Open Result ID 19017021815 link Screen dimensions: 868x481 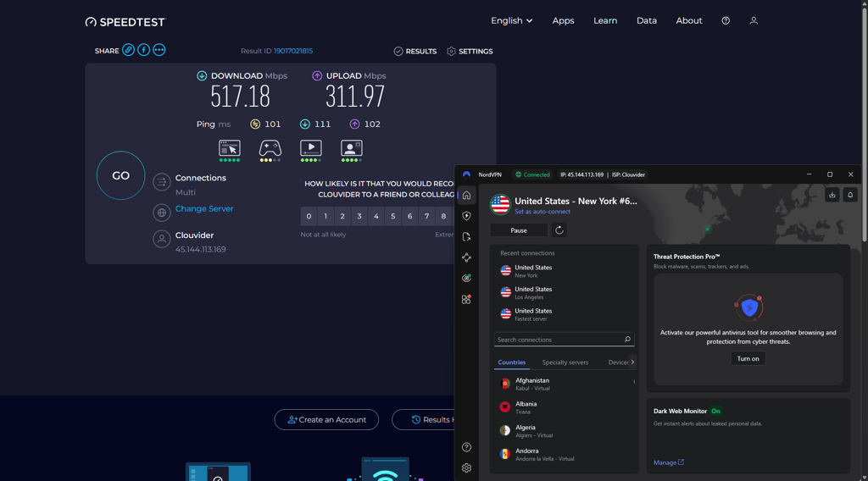tap(293, 51)
